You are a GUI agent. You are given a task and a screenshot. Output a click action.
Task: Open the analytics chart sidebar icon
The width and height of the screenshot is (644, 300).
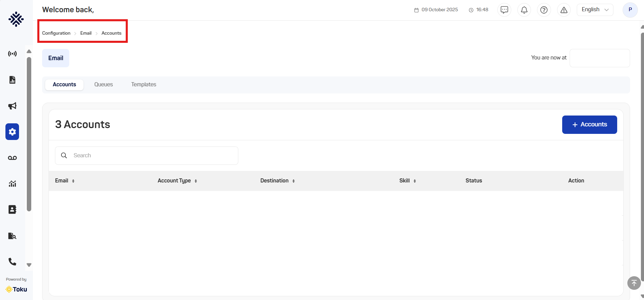coord(12,184)
